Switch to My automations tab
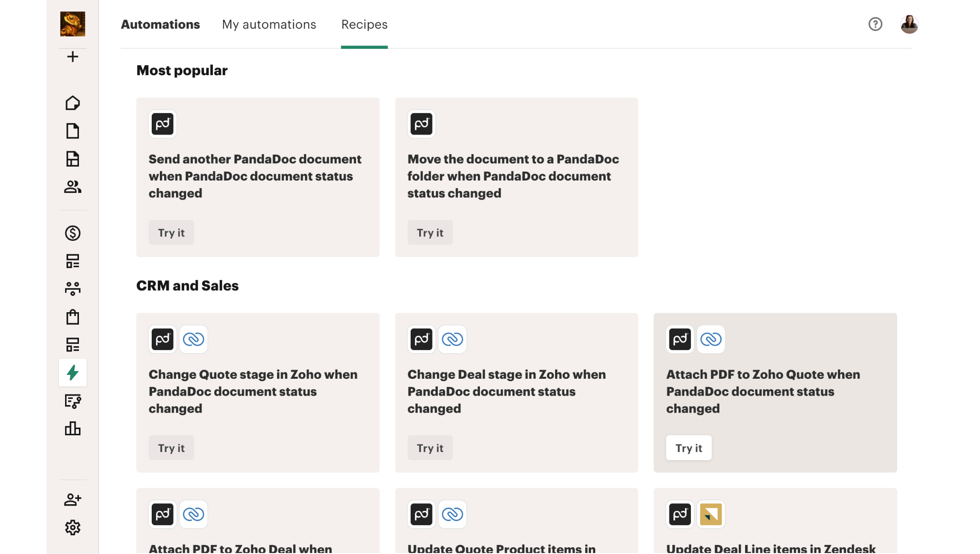Viewport: 980px width, 554px height. pos(269,24)
